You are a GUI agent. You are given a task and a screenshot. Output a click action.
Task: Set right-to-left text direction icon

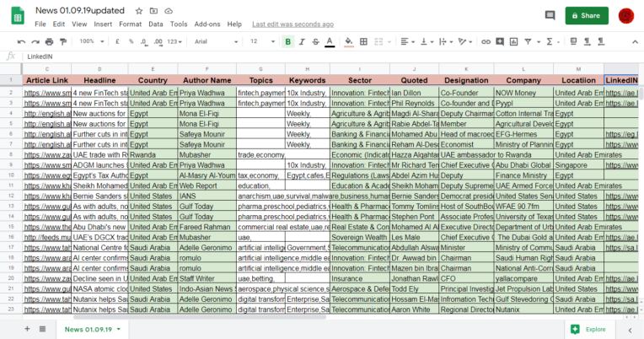tap(601, 41)
